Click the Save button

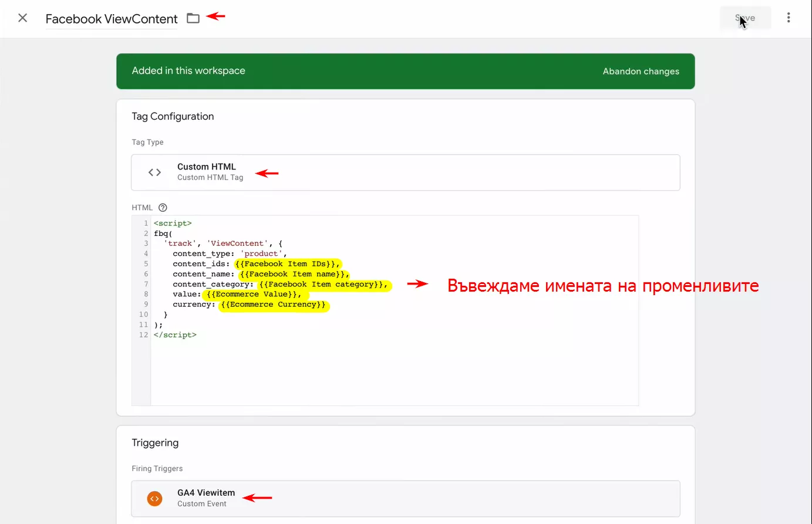tap(745, 18)
